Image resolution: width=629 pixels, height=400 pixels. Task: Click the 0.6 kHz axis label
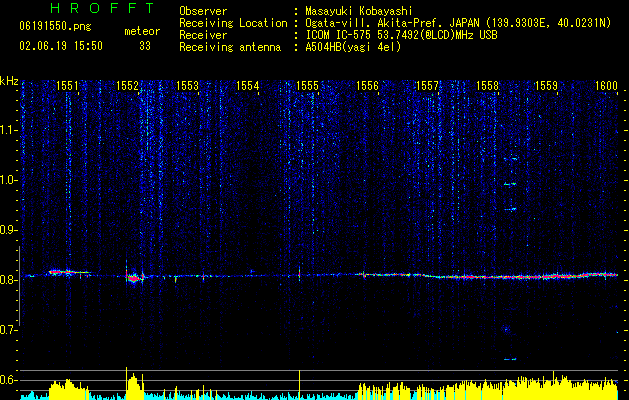8,380
